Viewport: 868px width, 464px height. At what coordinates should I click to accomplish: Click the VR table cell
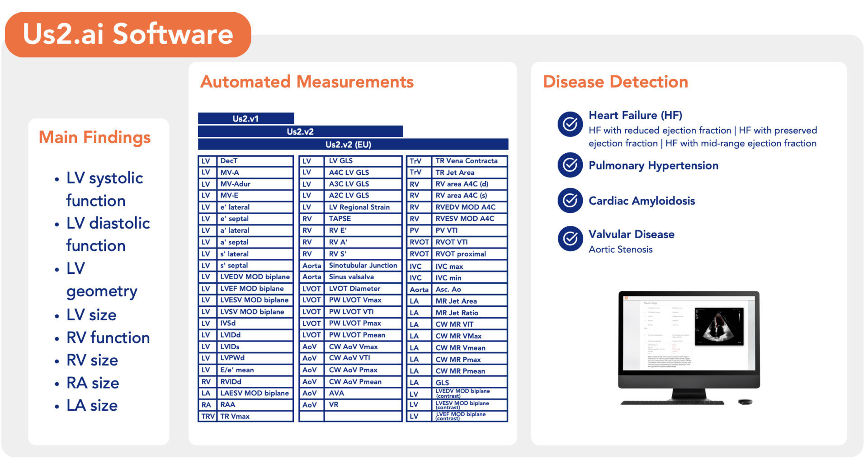pyautogui.click(x=363, y=404)
